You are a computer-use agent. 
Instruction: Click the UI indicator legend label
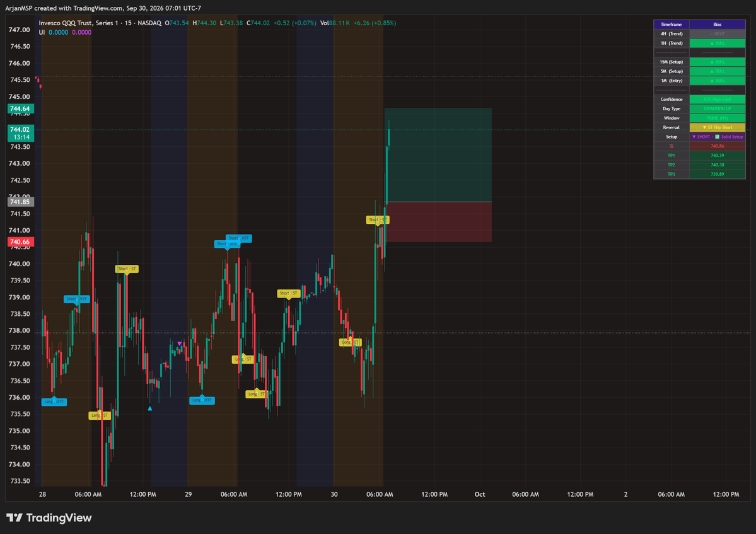pos(42,32)
